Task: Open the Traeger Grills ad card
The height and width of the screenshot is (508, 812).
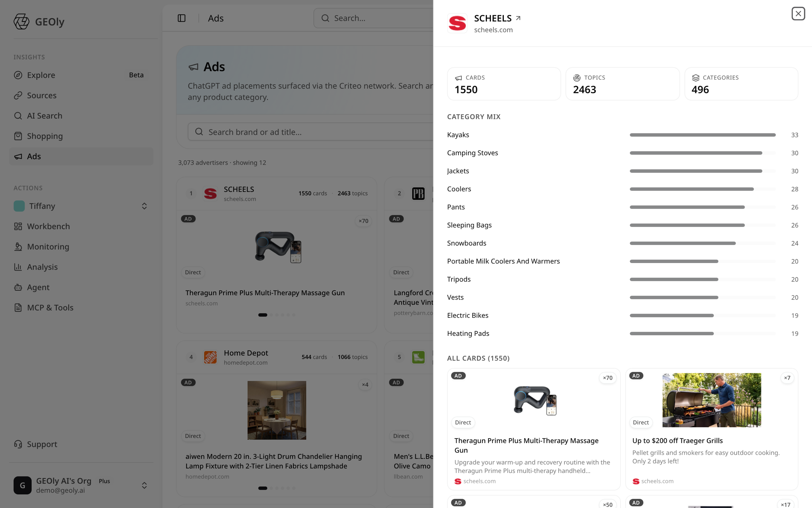Action: pyautogui.click(x=712, y=429)
